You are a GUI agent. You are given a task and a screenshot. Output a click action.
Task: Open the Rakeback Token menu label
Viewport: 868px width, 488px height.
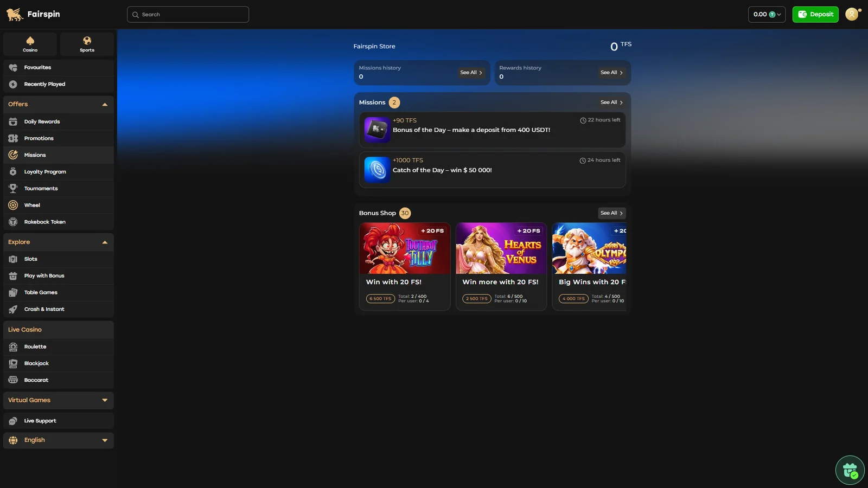point(45,222)
